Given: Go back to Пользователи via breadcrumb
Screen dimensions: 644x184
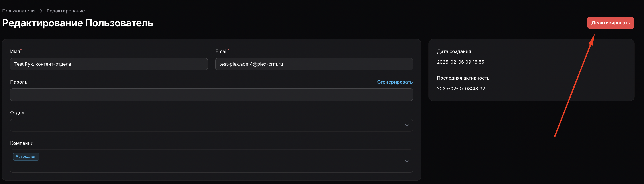Looking at the screenshot, I should click(x=18, y=11).
